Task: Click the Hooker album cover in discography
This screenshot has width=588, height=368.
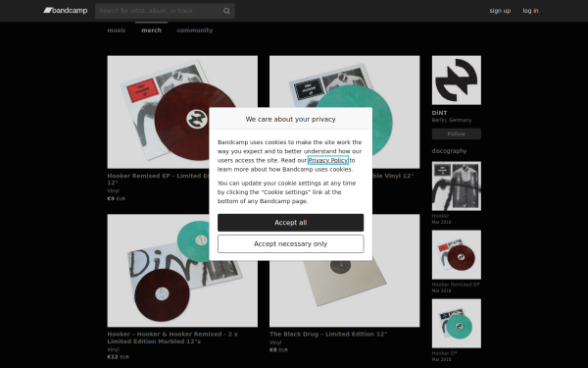Action: [x=457, y=186]
